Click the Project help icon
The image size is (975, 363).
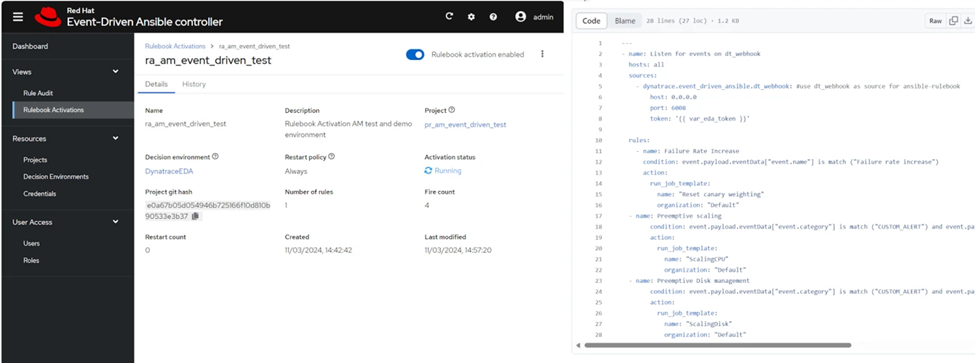[451, 110]
